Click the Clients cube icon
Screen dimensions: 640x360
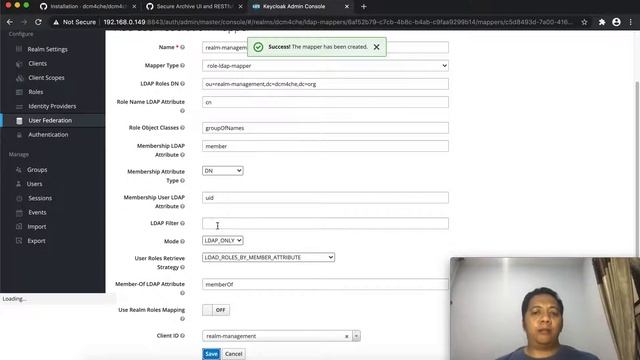[19, 64]
